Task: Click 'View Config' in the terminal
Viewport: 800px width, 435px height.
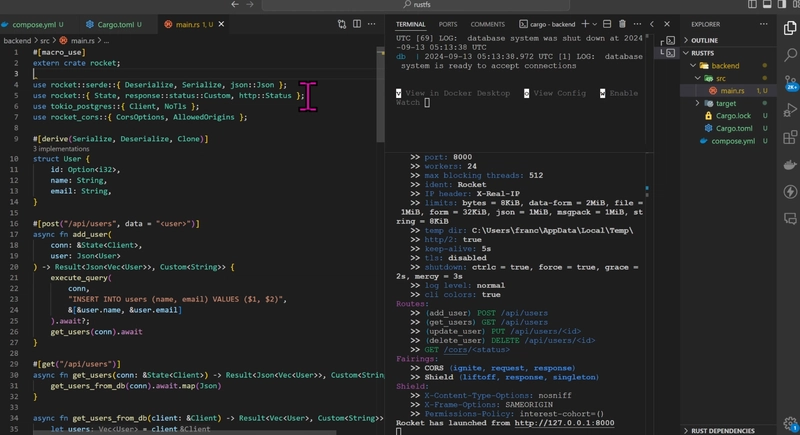Action: click(560, 93)
